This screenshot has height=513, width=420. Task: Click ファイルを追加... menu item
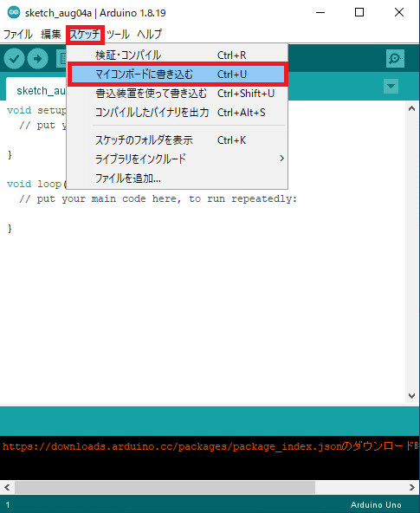coord(178,179)
